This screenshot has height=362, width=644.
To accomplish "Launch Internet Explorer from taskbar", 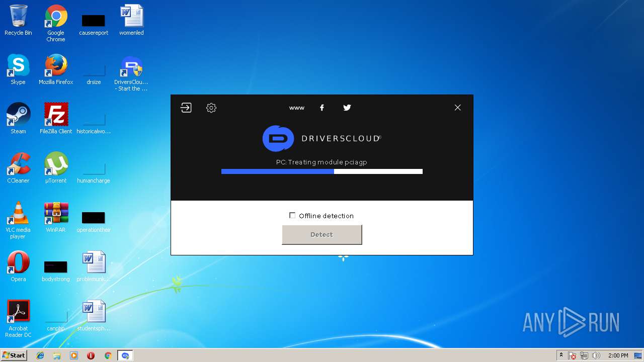I will pos(40,355).
